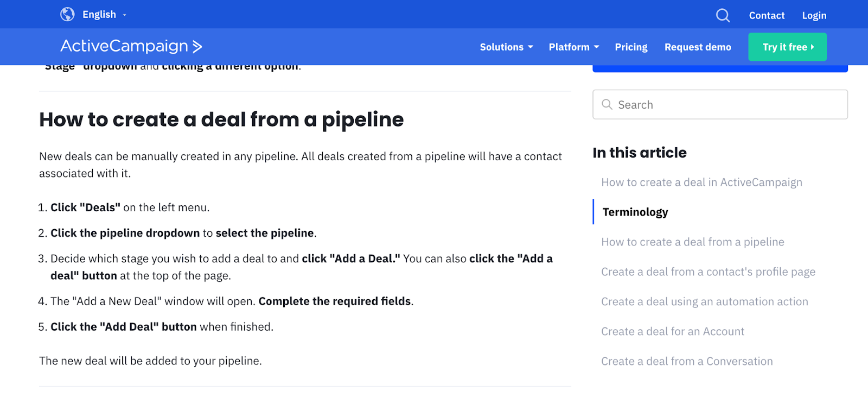
Task: Open Create a deal for an Account
Action: pyautogui.click(x=673, y=331)
